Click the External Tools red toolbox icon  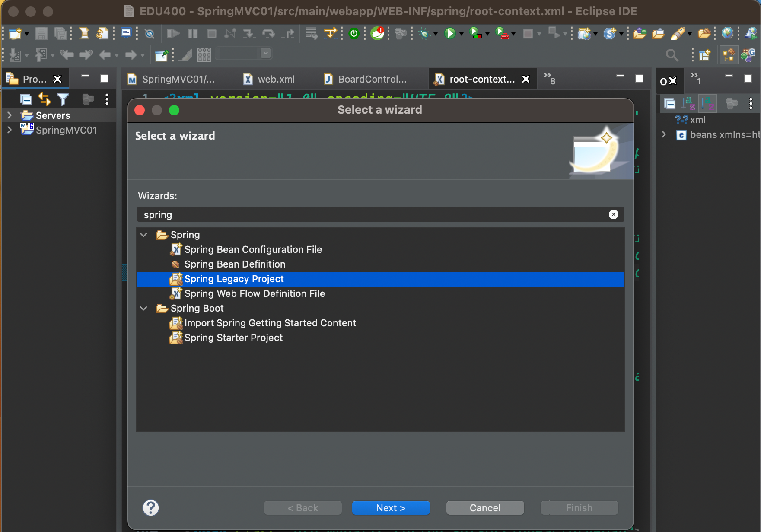click(x=502, y=33)
